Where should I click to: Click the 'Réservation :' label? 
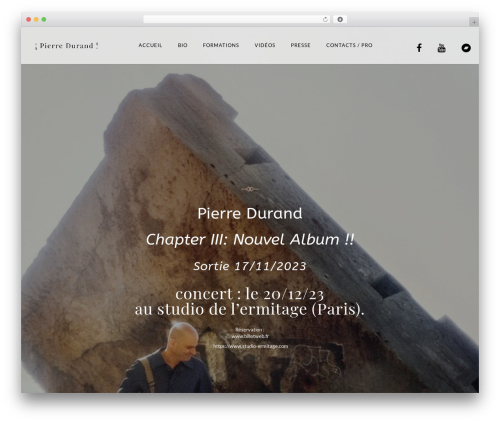[250, 329]
